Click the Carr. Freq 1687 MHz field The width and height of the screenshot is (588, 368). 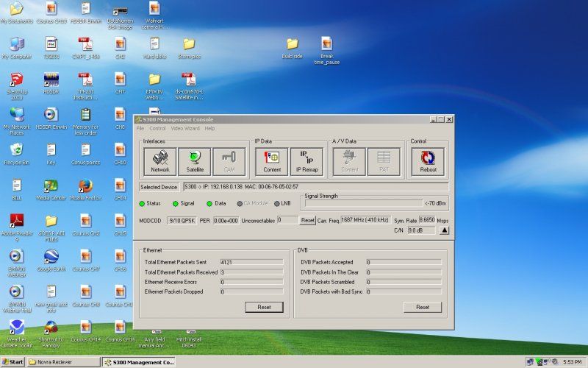[365, 220]
